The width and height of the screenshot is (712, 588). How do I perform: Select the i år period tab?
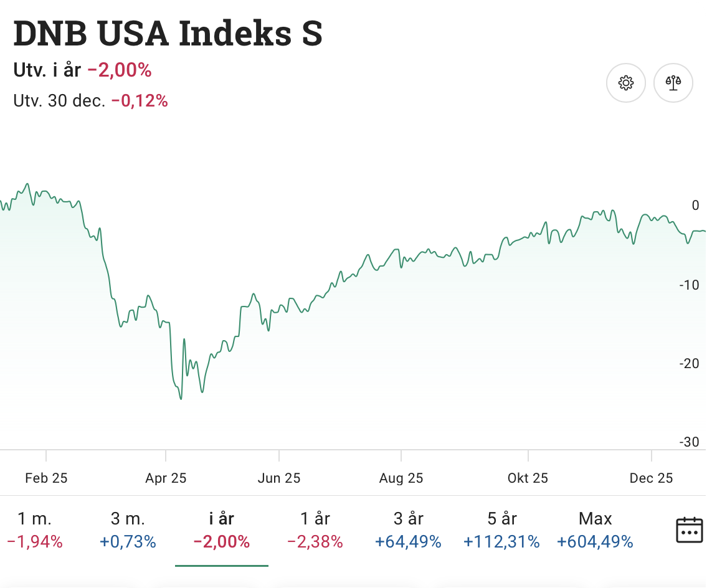click(x=222, y=530)
